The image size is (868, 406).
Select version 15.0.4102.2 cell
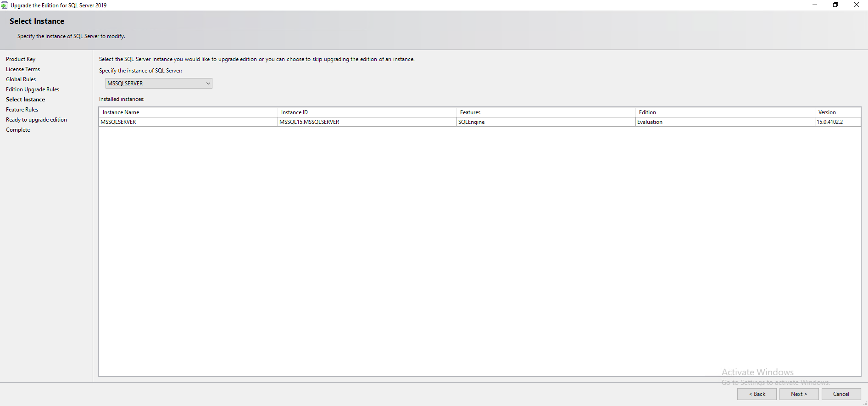click(x=838, y=122)
